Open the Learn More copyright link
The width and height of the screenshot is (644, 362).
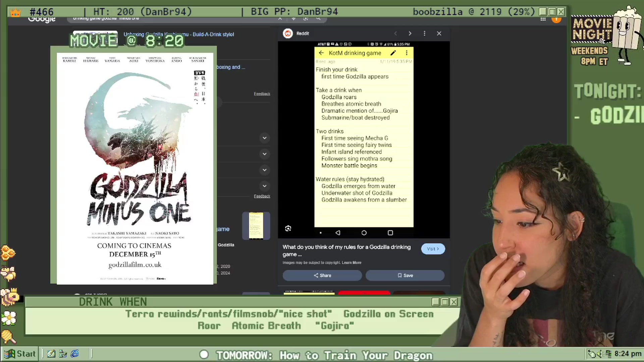pyautogui.click(x=352, y=263)
